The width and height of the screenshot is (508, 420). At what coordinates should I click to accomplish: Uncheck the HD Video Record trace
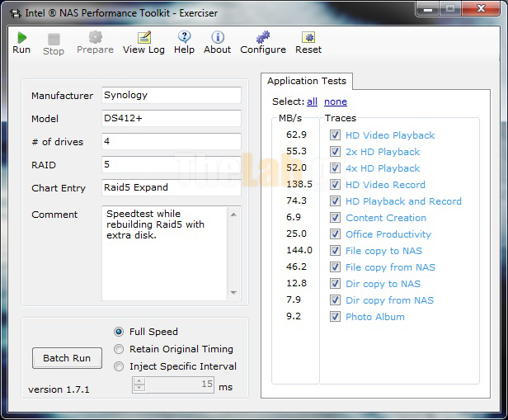click(x=335, y=184)
